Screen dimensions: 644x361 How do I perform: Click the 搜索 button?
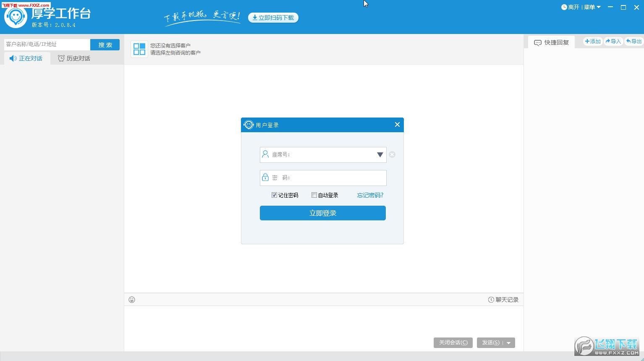[x=105, y=44]
